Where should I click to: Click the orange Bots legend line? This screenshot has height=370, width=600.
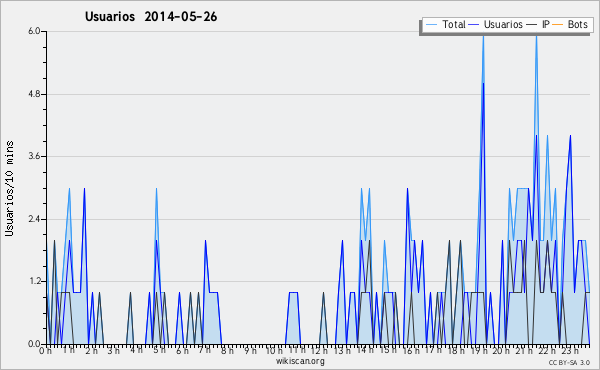(x=558, y=25)
